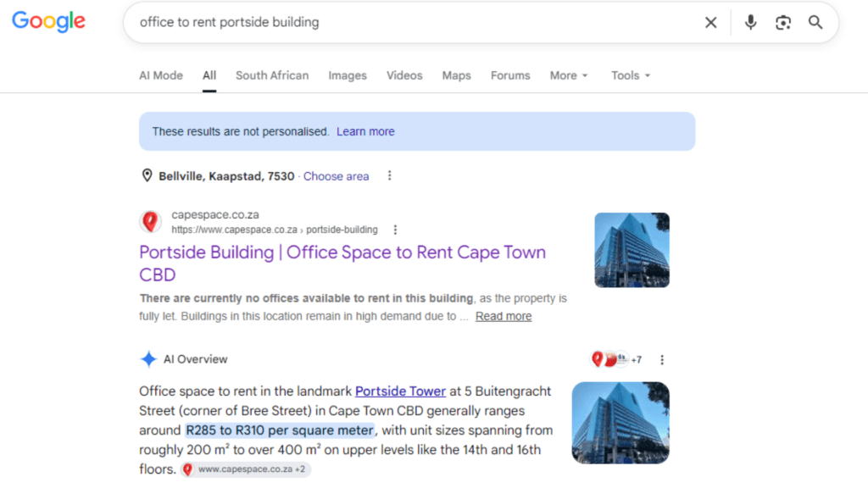
Task: Click capespace.co.za site name text
Action: point(215,214)
